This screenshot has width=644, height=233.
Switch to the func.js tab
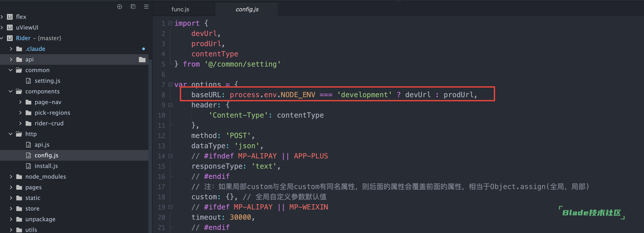pyautogui.click(x=180, y=9)
